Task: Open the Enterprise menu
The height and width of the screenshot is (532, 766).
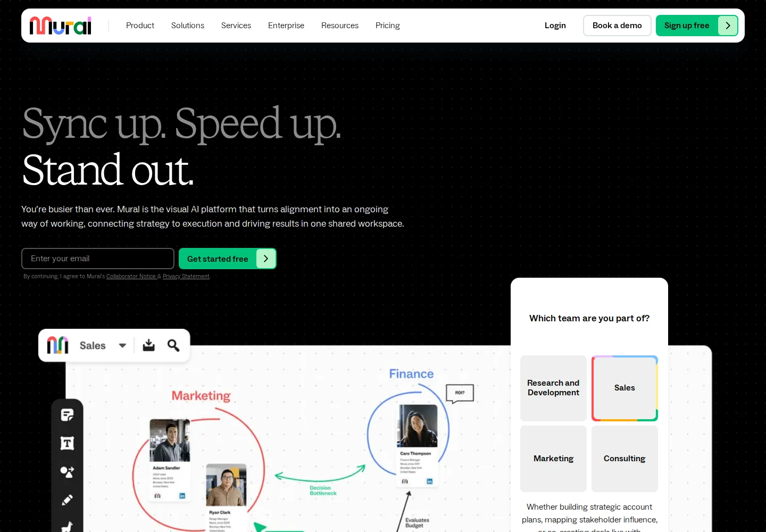Action: (x=286, y=26)
